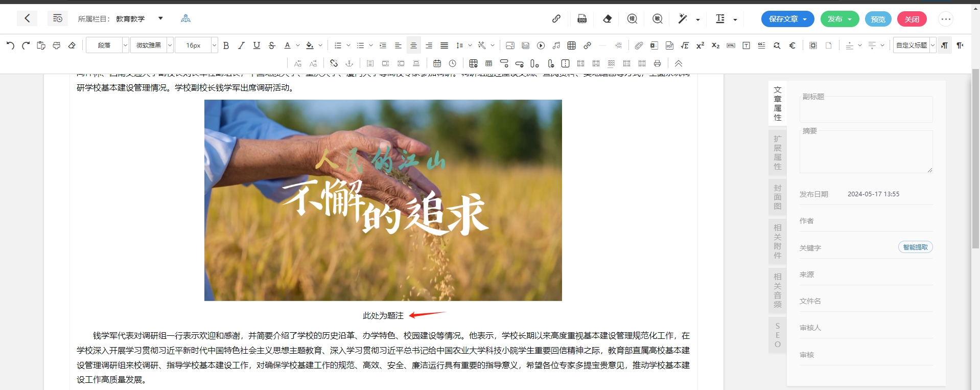Click into the 摘要 summary text box
This screenshot has height=390, width=980.
tap(866, 153)
